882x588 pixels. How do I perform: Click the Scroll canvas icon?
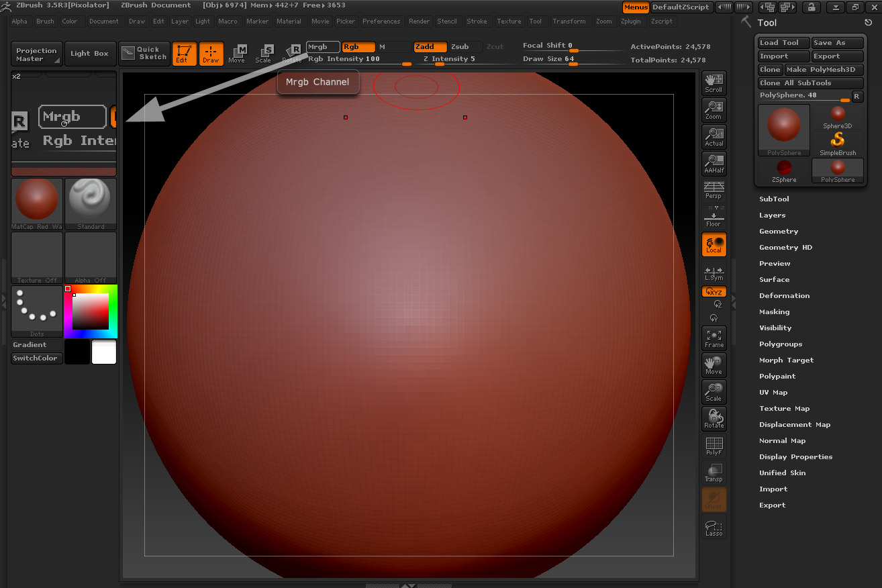click(714, 83)
